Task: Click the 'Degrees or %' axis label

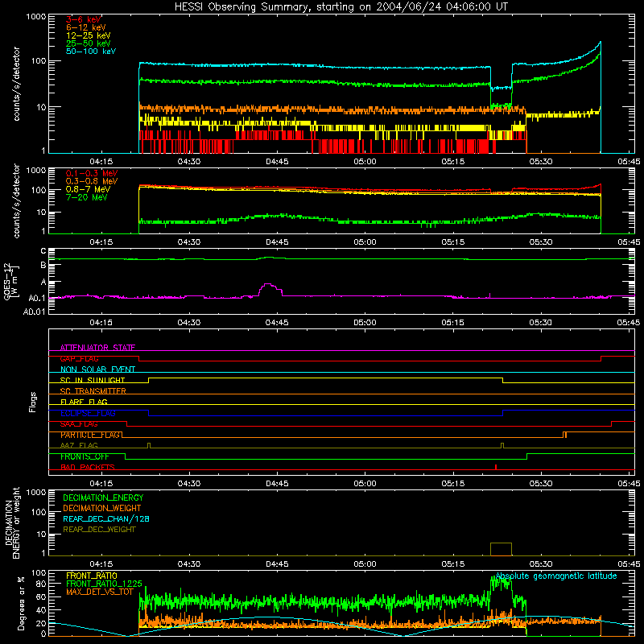Action: (x=21, y=603)
